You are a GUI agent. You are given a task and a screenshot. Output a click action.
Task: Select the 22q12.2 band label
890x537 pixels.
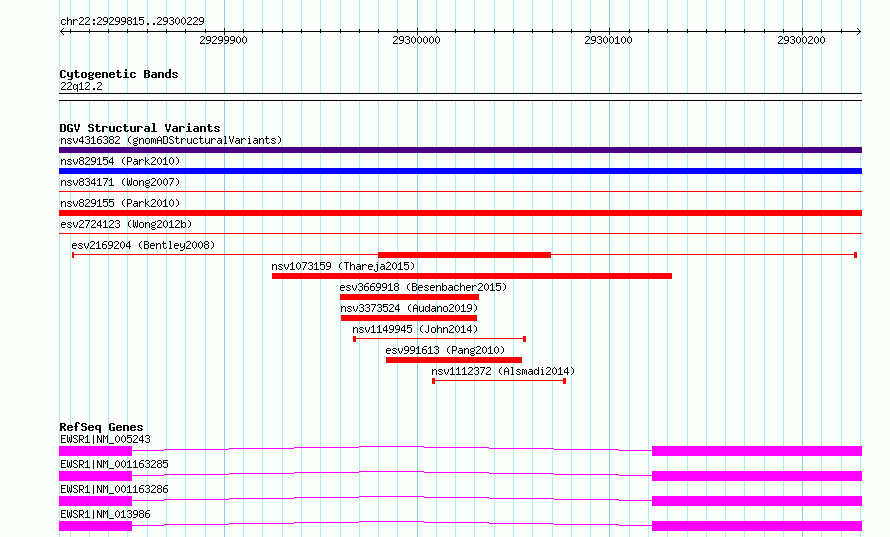point(81,86)
